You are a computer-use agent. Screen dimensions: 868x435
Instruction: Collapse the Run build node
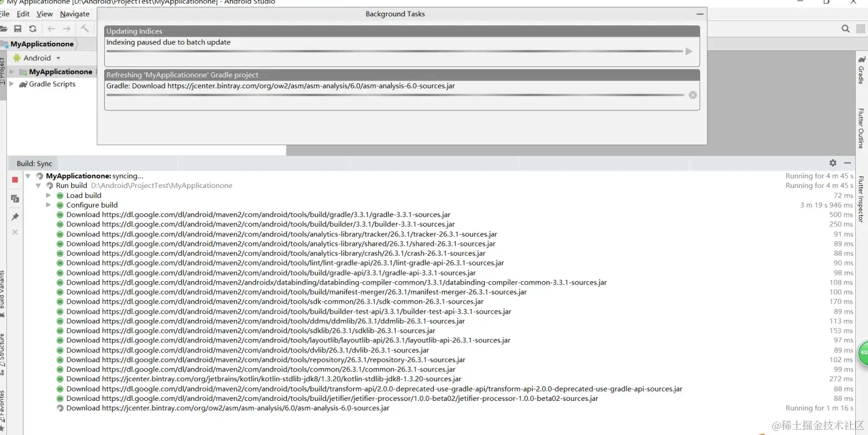(x=38, y=186)
